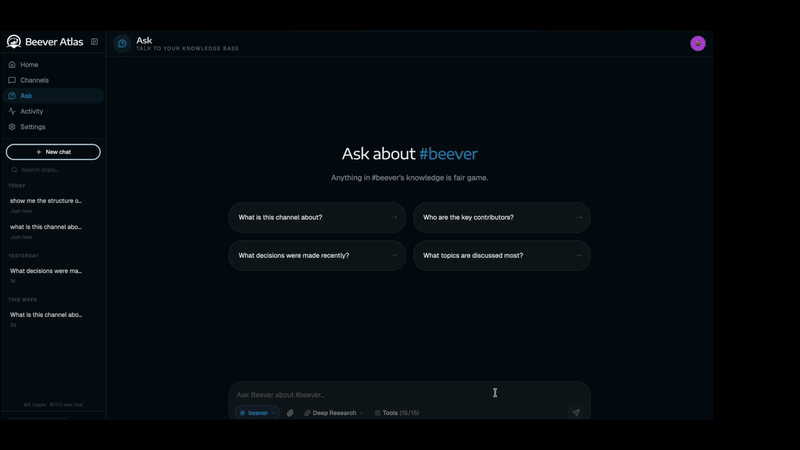Viewport: 800px width, 450px height.
Task: Send the message with the paper plane icon
Action: (576, 412)
